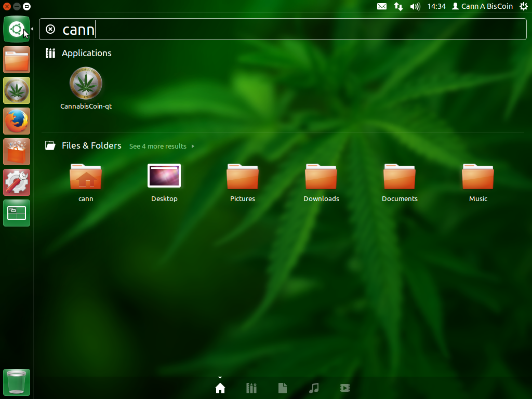Click in the Dash search field
The width and height of the screenshot is (532, 399).
click(x=283, y=29)
